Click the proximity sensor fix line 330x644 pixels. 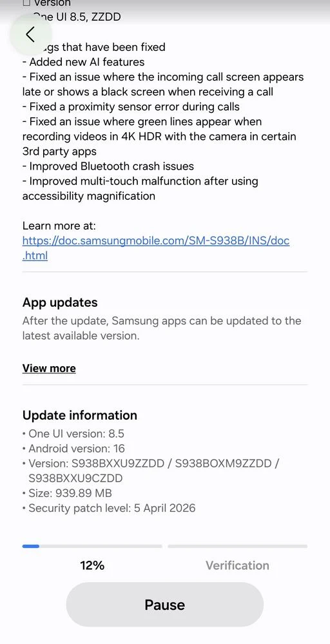tap(131, 107)
